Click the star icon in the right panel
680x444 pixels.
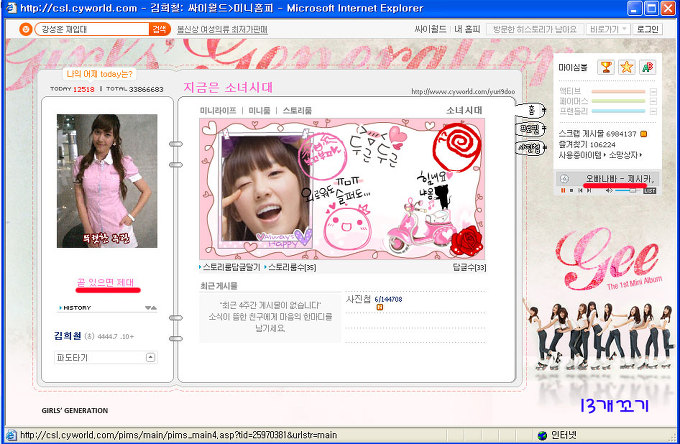coord(627,67)
